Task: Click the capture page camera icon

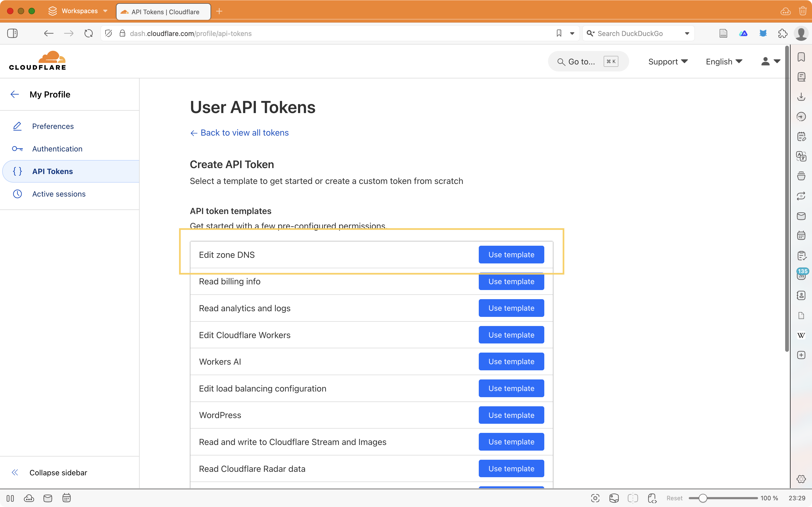Action: point(595,498)
